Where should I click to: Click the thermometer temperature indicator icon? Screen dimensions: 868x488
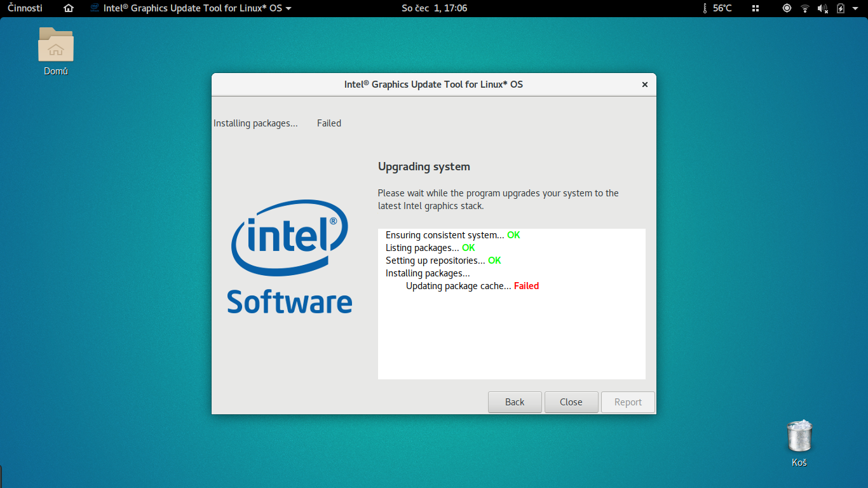pos(705,8)
